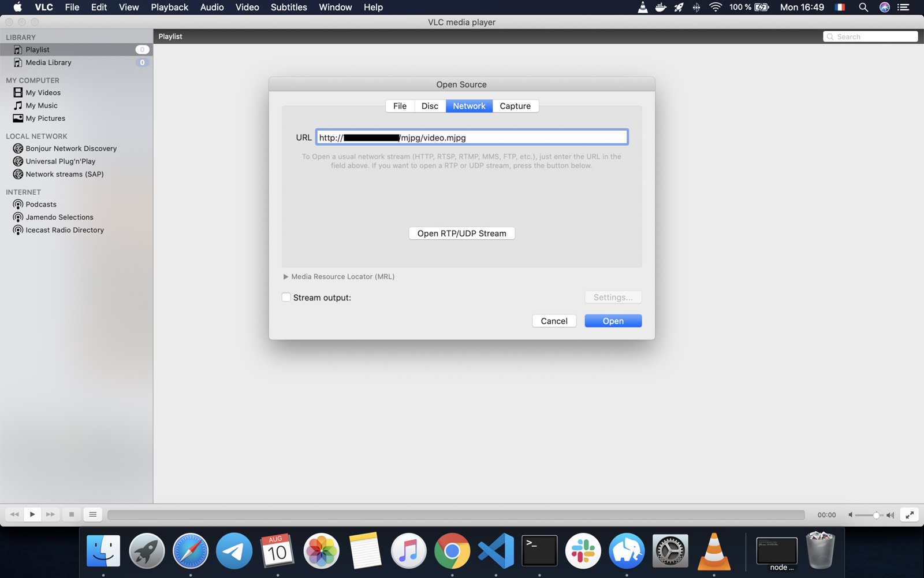Screen dimensions: 924x578
Task: Expand Media Resource Locator (MRL) section
Action: (286, 277)
